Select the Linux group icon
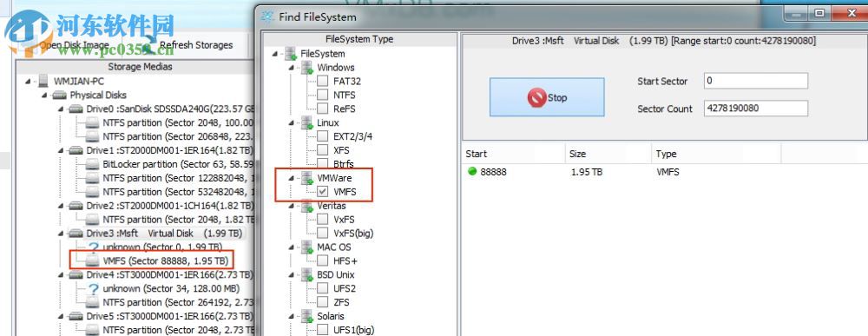Screen dimensions: 868x336 pos(307,123)
